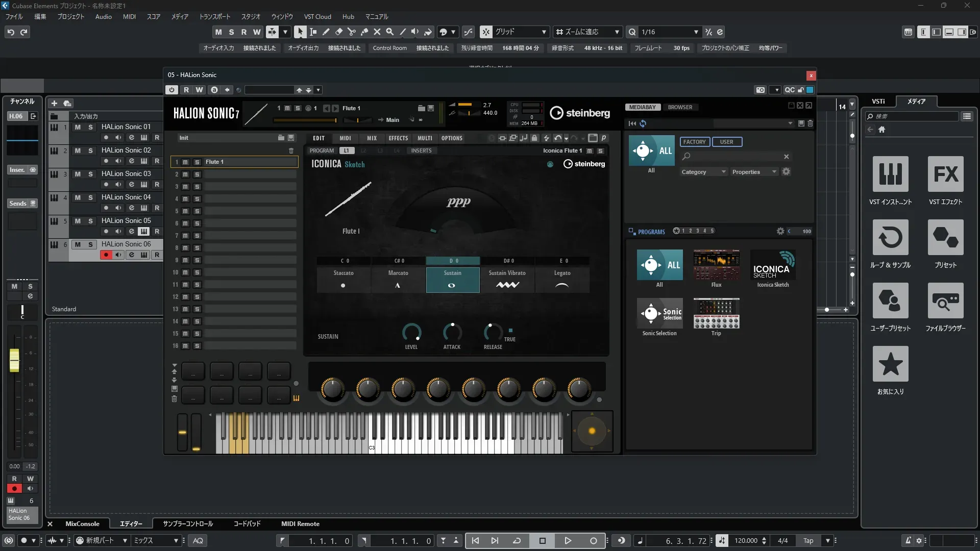Open Loops & Samples tile
This screenshot has width=980, height=551.
[x=890, y=237]
